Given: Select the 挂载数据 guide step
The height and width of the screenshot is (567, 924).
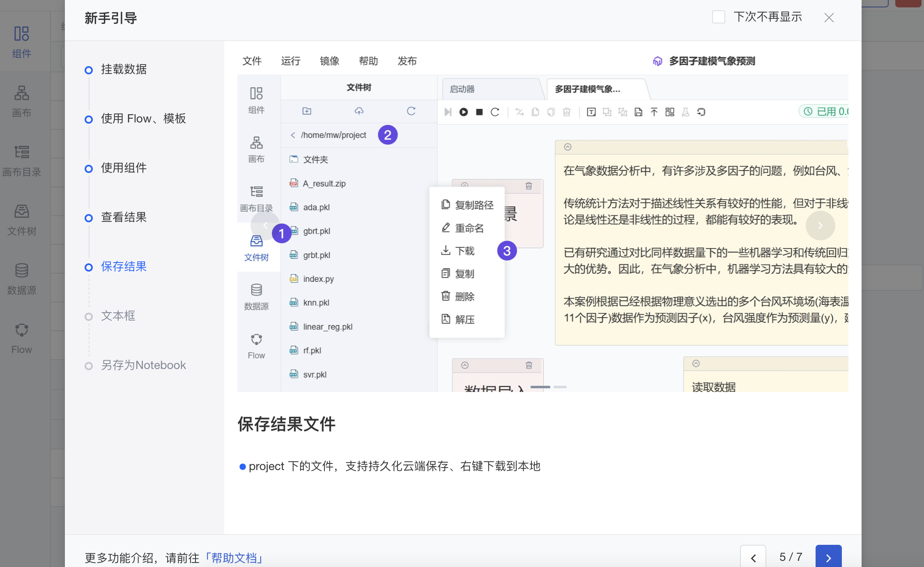Looking at the screenshot, I should 124,69.
